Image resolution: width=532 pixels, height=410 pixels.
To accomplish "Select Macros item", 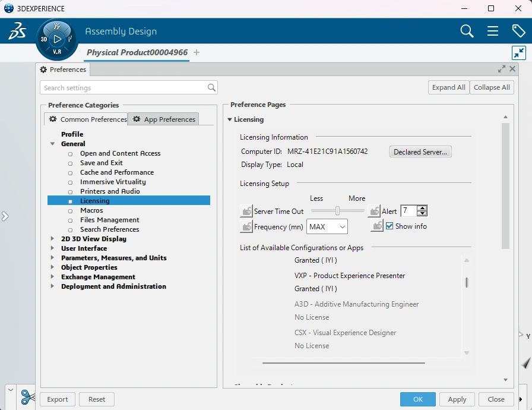I will pyautogui.click(x=91, y=210).
